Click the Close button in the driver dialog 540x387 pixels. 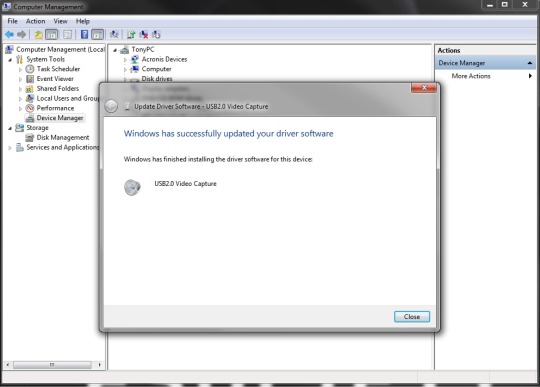point(412,317)
